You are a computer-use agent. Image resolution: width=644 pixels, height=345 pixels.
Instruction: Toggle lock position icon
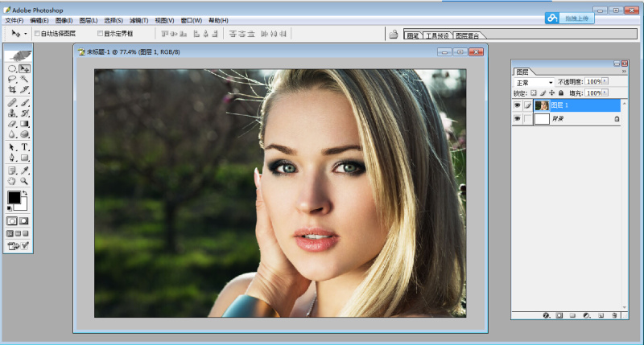551,93
